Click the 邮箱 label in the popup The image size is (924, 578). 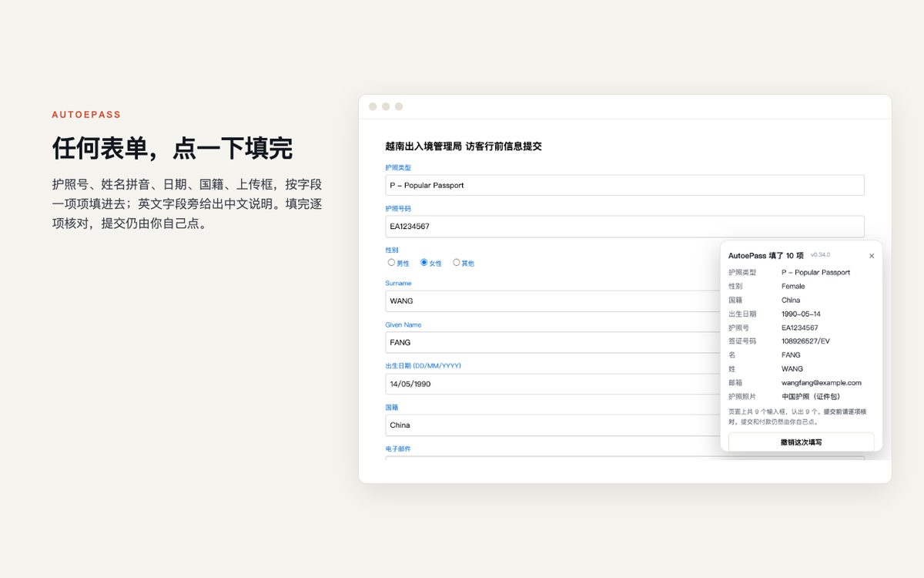(735, 383)
